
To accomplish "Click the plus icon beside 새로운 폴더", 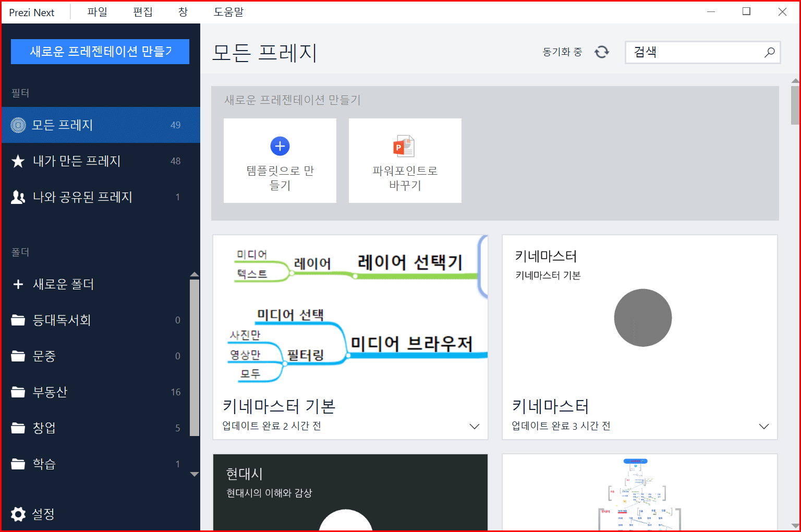I will pos(18,284).
